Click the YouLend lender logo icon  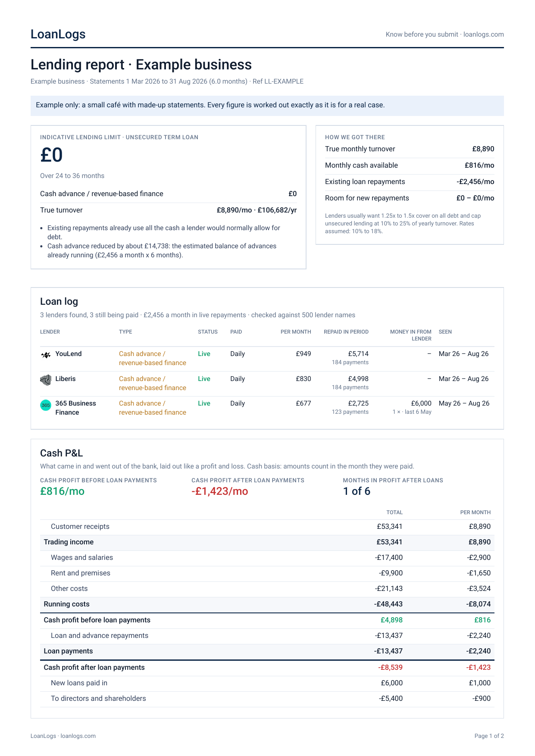pos(46,355)
